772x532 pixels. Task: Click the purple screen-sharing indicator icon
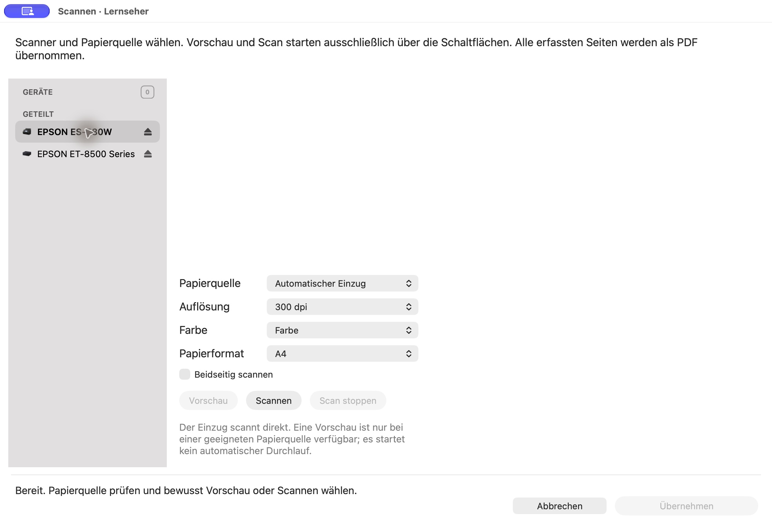pos(27,11)
